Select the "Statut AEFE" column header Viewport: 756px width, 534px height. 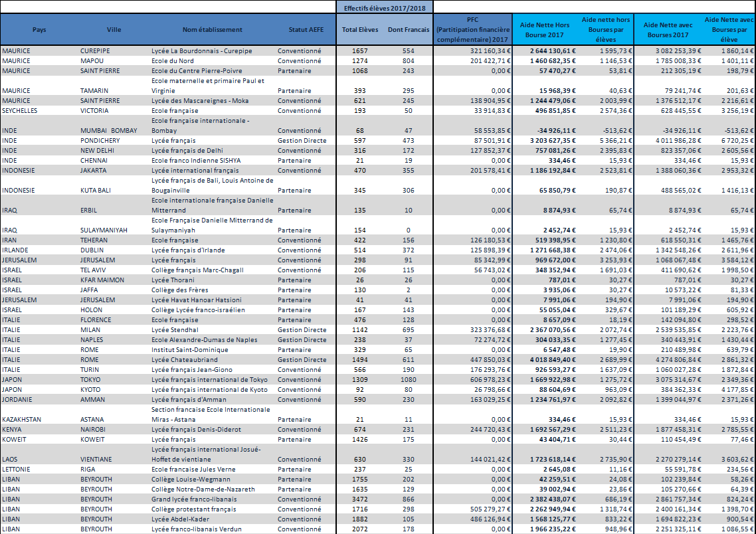(308, 30)
